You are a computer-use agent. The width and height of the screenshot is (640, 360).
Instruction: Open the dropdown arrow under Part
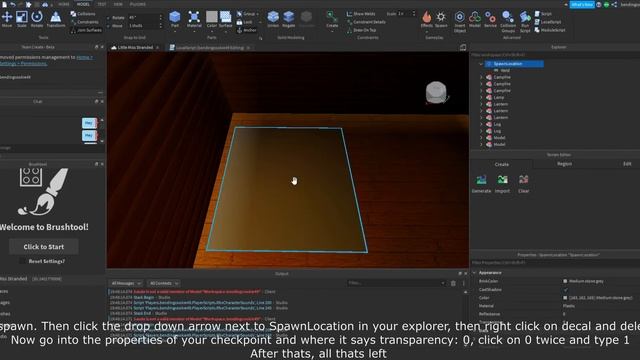tap(175, 31)
